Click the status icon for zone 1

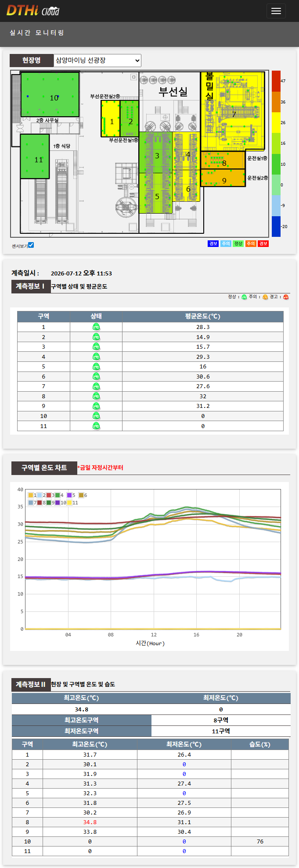(x=96, y=327)
